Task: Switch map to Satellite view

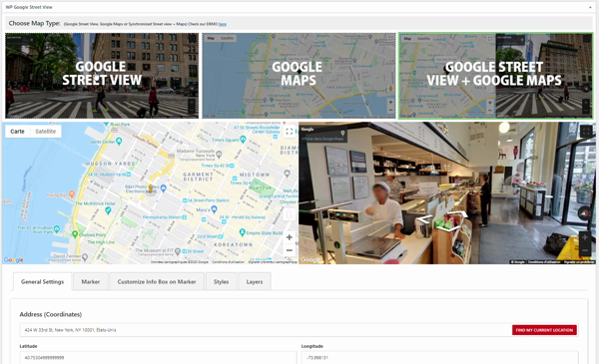Action: 46,132
